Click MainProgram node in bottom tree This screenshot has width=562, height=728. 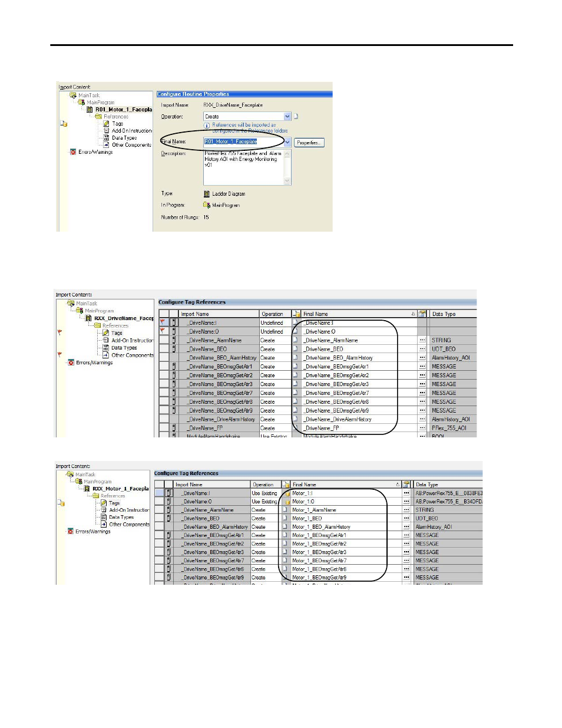[x=97, y=482]
